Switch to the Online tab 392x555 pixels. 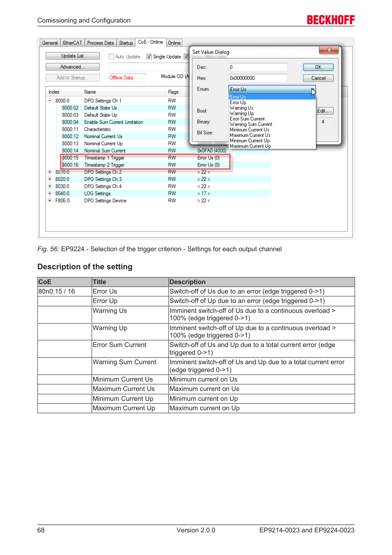(x=174, y=43)
